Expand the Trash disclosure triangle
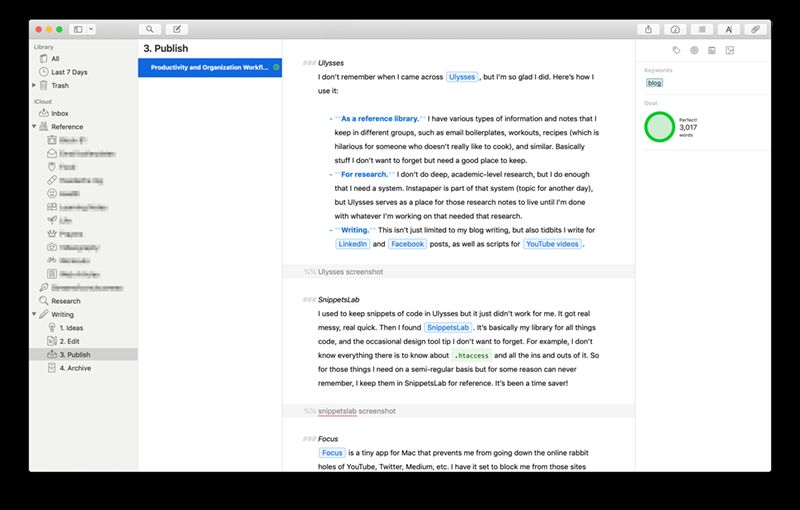 pos(35,86)
